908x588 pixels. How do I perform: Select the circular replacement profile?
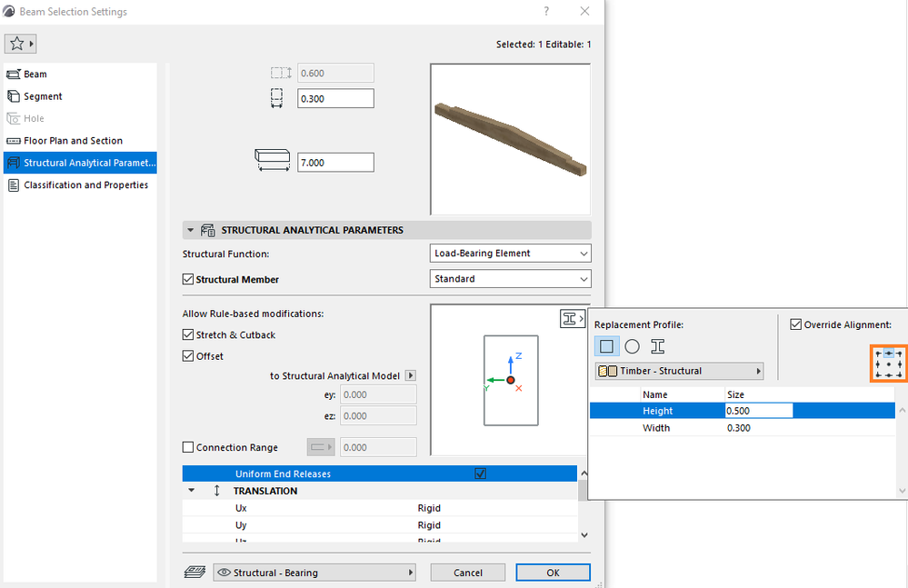click(633, 346)
